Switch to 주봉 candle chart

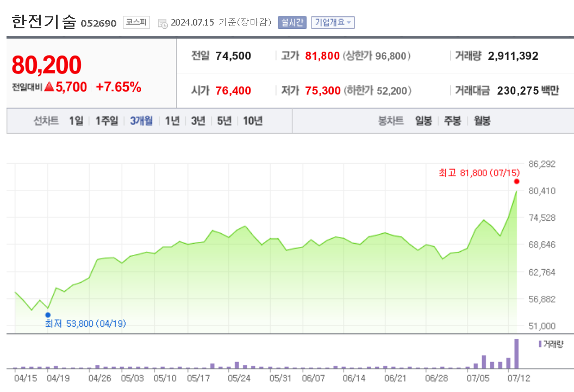452,121
